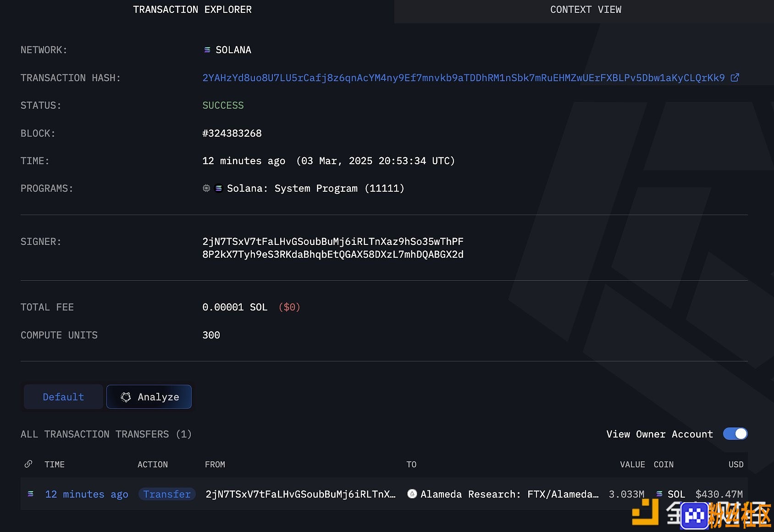Click the Transfer action tag
The width and height of the screenshot is (774, 532).
point(167,494)
